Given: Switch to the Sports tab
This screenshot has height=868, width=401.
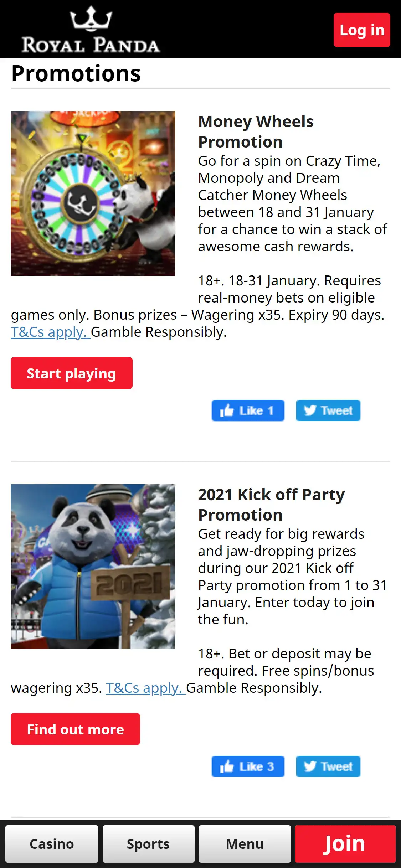Looking at the screenshot, I should (148, 844).
